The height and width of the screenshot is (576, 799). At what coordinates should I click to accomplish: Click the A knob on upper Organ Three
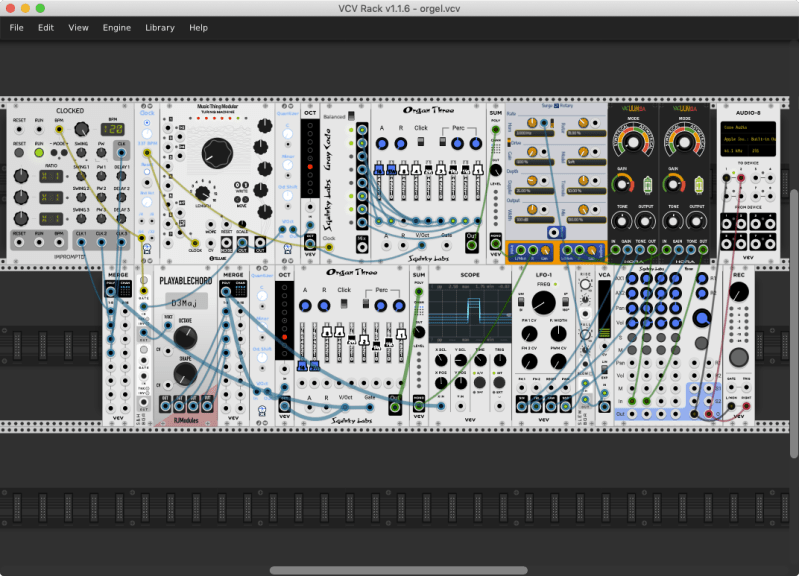[382, 144]
